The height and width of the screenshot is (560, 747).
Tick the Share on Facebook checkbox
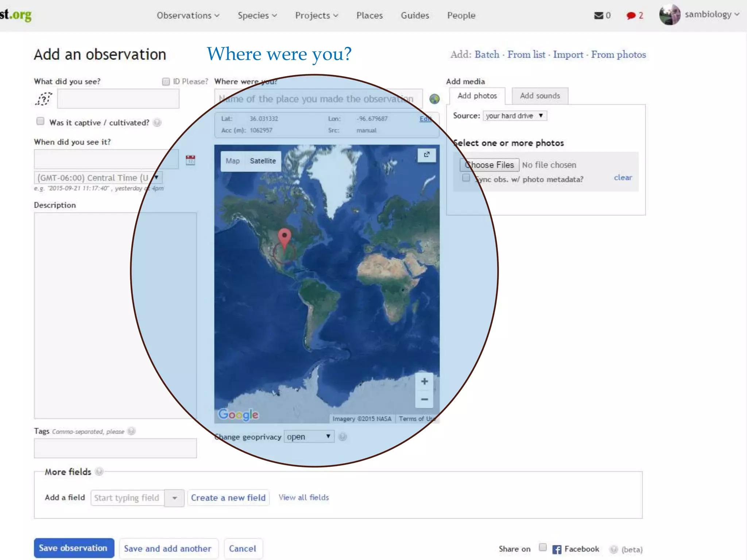tap(543, 547)
